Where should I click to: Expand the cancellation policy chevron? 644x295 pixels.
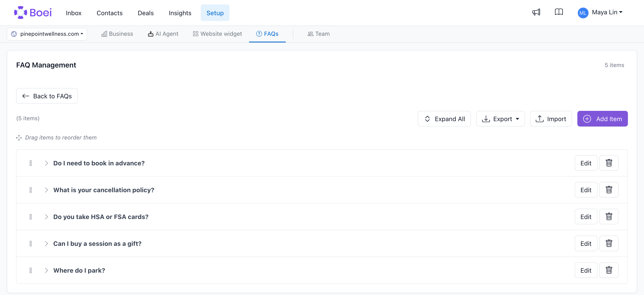46,190
